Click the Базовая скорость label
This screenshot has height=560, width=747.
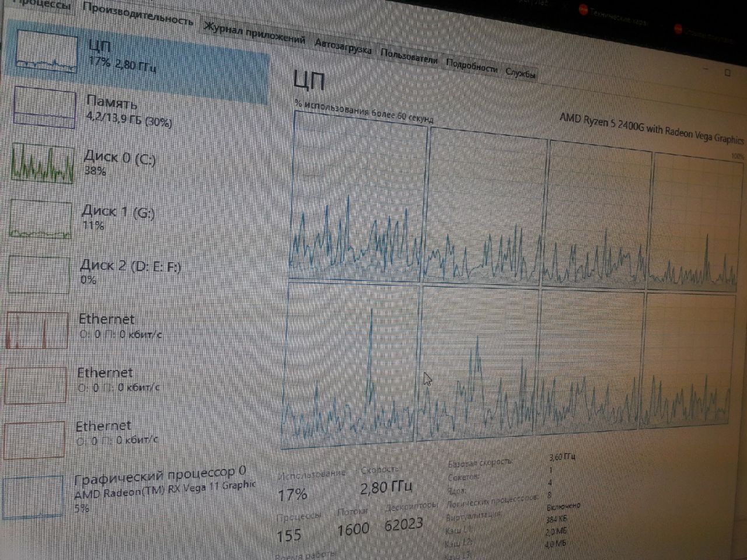point(480,463)
